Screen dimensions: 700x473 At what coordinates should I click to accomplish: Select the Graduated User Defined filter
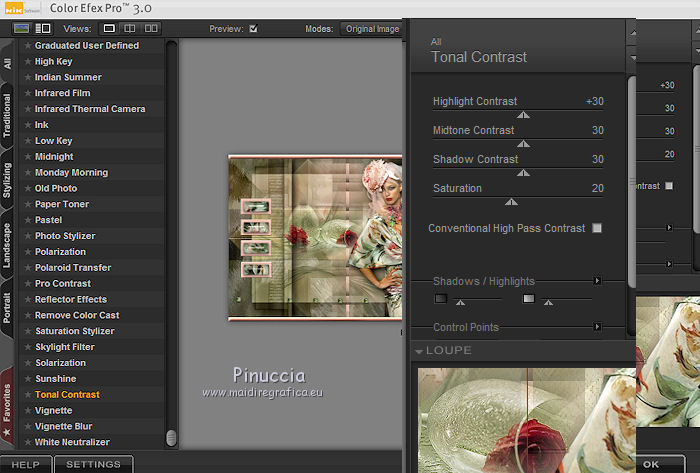coord(87,46)
